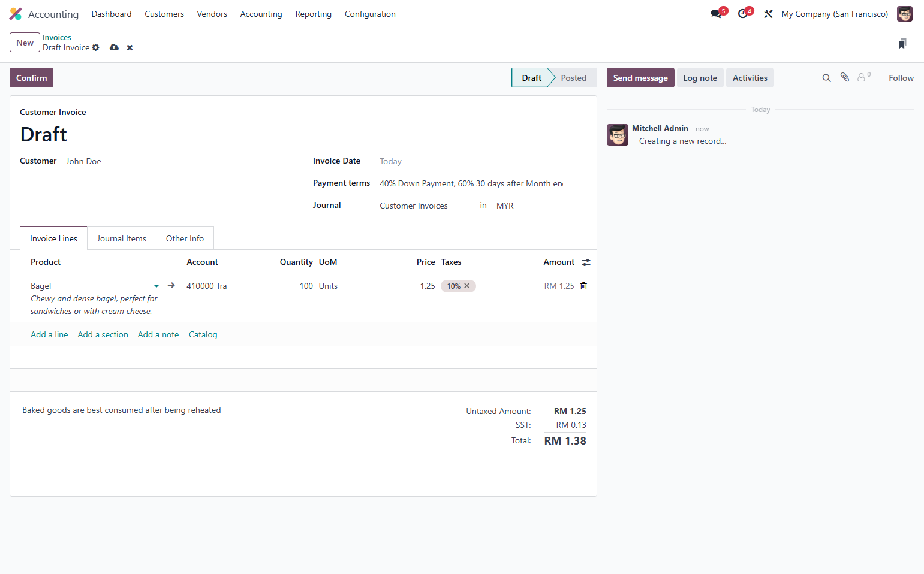Open the Customer Invoices journal field

(424, 206)
